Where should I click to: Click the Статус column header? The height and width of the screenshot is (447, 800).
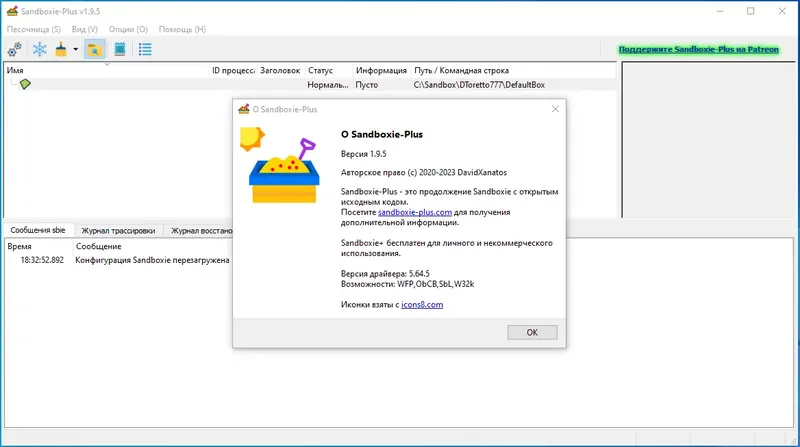tap(328, 70)
